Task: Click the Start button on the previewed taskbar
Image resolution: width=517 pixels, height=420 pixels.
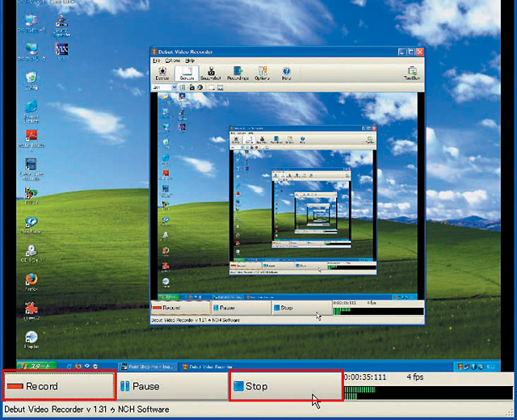Action: tap(38, 366)
